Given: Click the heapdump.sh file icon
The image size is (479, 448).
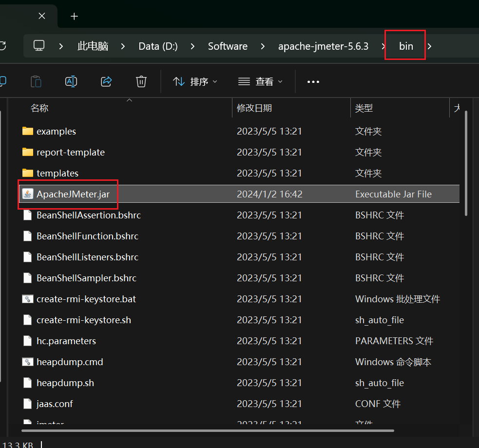Looking at the screenshot, I should [27, 383].
